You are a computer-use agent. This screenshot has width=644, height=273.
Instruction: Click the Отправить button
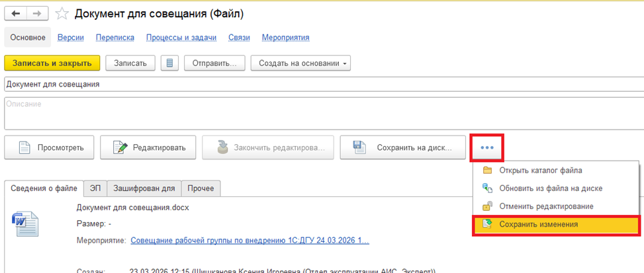coord(214,63)
